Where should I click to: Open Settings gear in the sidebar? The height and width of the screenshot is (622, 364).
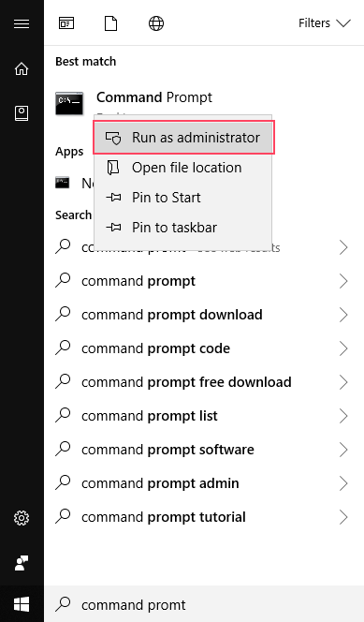click(x=22, y=518)
